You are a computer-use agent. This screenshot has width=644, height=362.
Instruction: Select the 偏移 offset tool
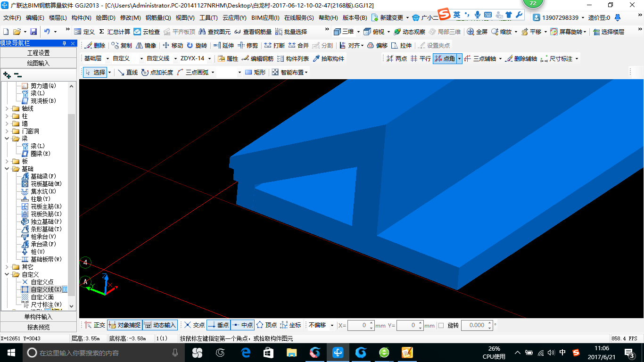click(377, 45)
